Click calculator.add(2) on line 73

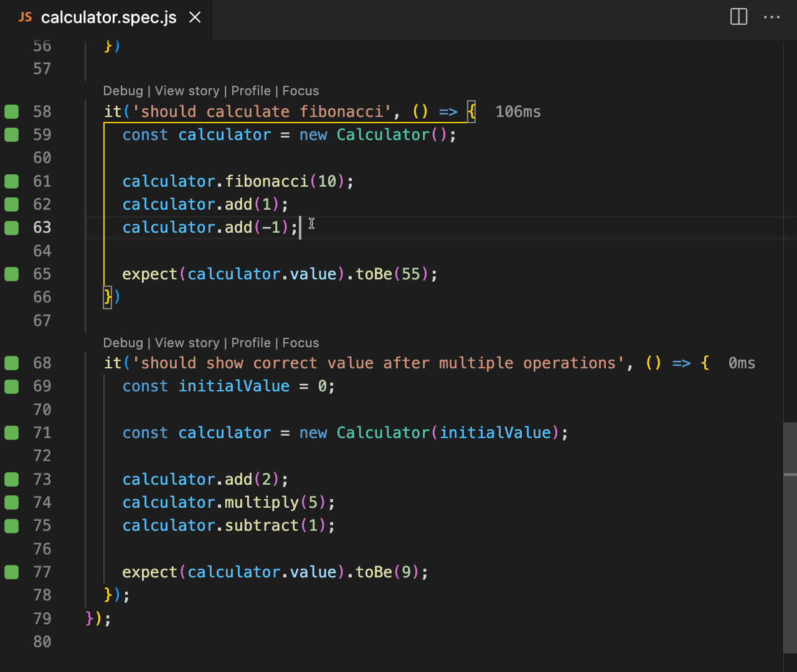[201, 479]
